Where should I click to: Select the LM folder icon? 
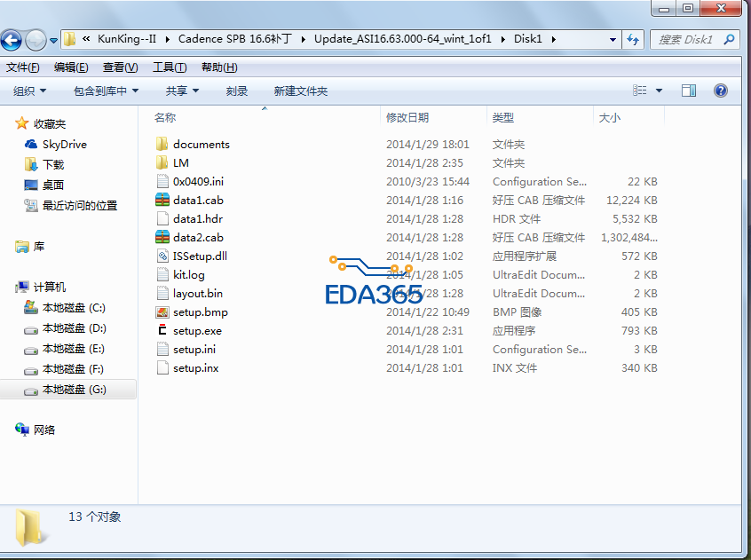point(162,162)
